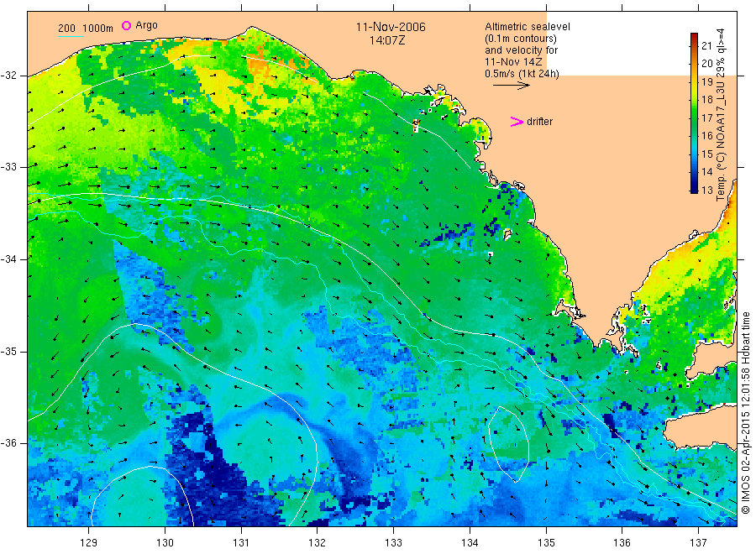
Task: Click the small closed sea-level contour near 134.5°E
Action: (x=509, y=444)
